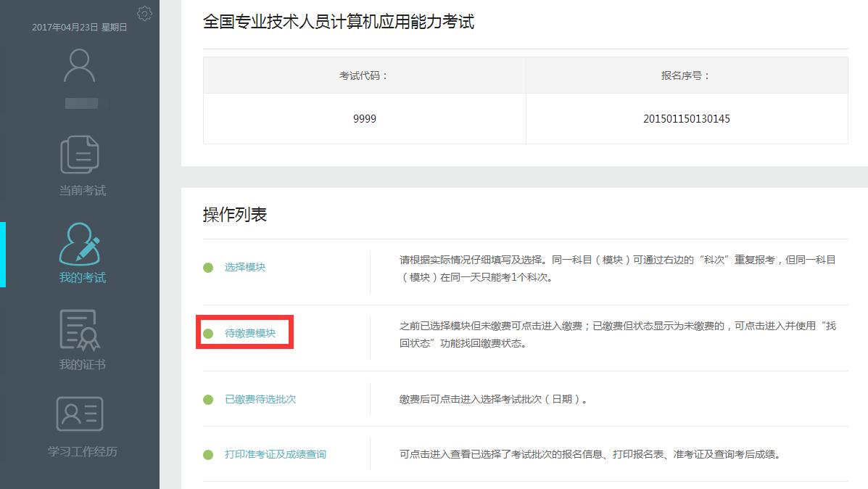Image resolution: width=868 pixels, height=489 pixels.
Task: Click the user avatar icon
Action: tap(80, 66)
